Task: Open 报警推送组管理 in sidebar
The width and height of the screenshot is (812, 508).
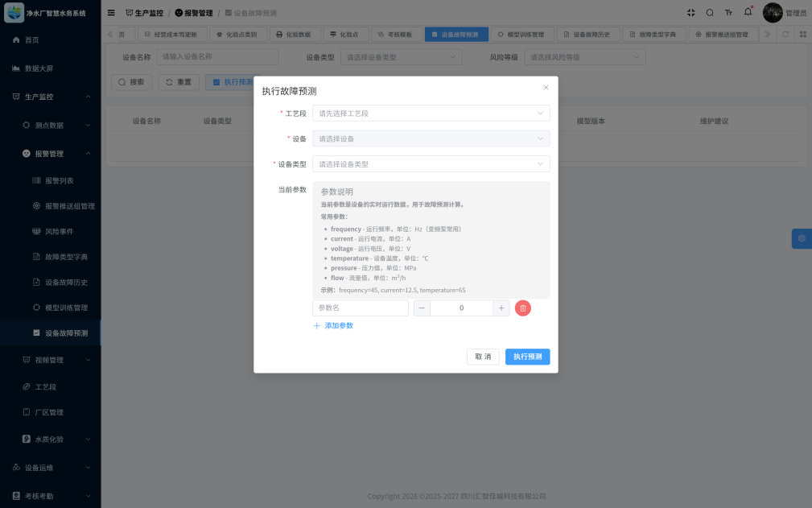Action: [50, 206]
